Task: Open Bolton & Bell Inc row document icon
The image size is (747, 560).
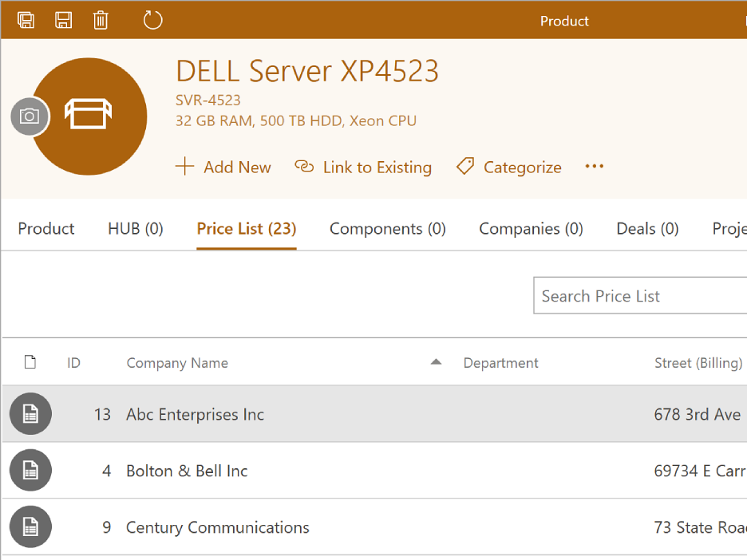Action: point(30,470)
